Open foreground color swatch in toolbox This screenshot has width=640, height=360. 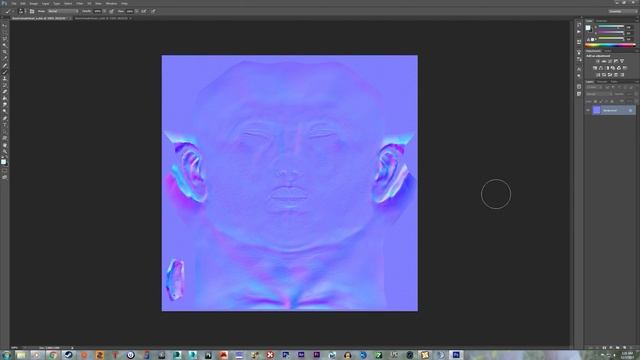click(4, 162)
